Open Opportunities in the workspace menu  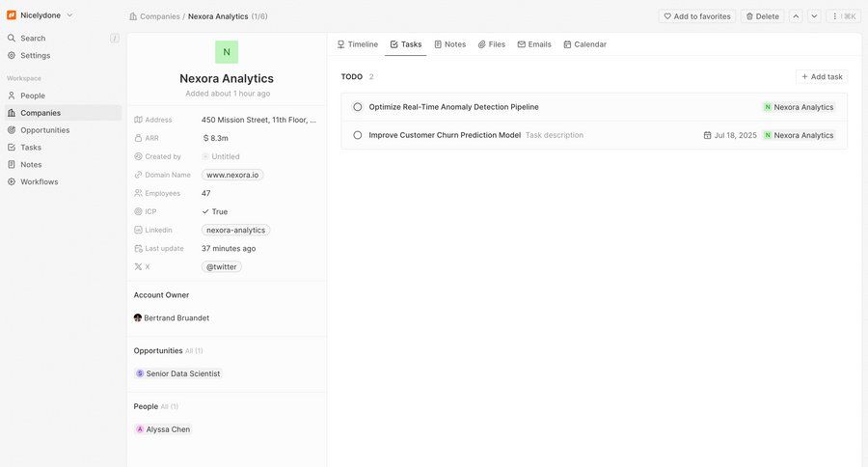coord(63,129)
